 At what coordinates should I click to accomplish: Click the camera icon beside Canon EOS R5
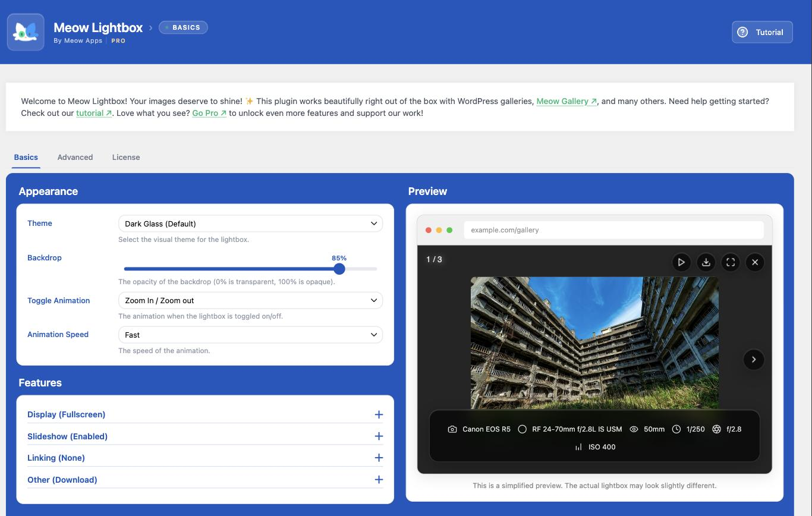(x=452, y=429)
